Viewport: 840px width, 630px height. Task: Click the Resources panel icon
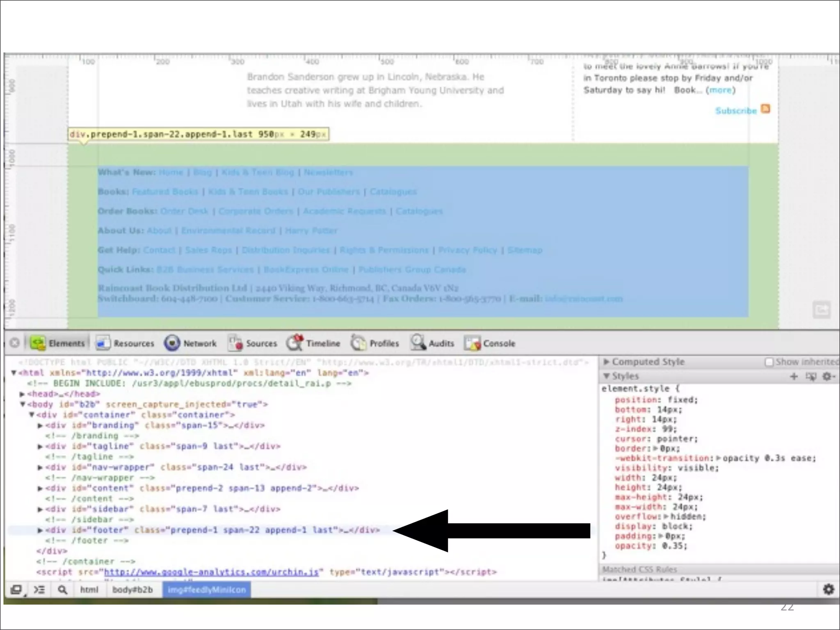[103, 343]
